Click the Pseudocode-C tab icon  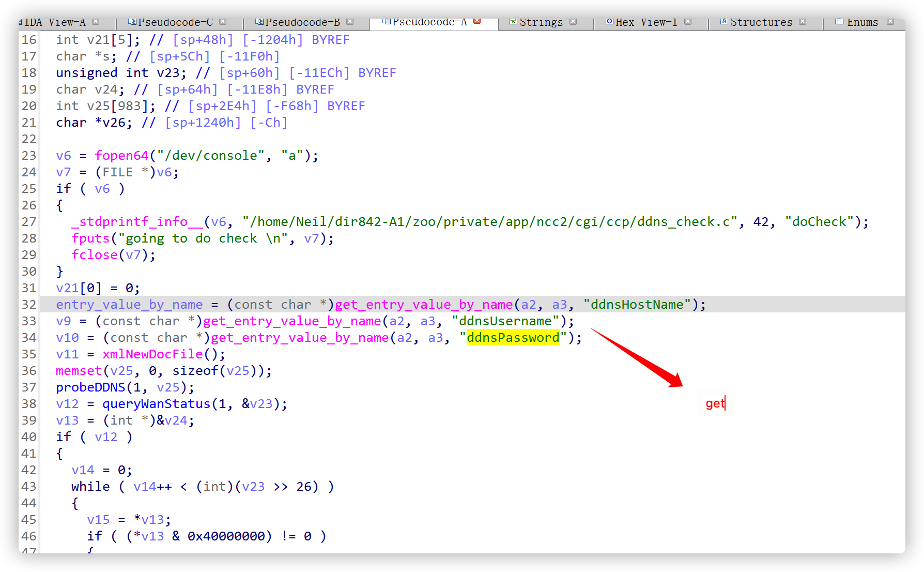pos(132,22)
